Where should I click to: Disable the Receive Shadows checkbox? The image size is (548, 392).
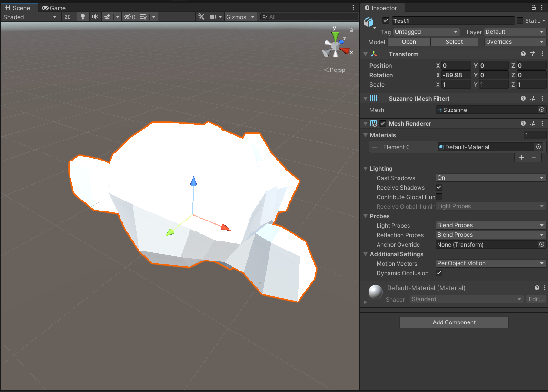(x=439, y=188)
